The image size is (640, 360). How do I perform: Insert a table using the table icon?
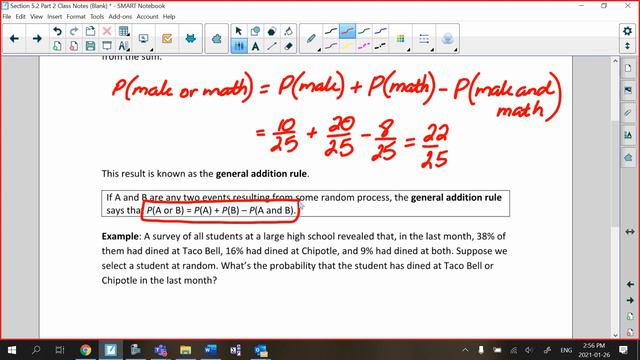(123, 31)
